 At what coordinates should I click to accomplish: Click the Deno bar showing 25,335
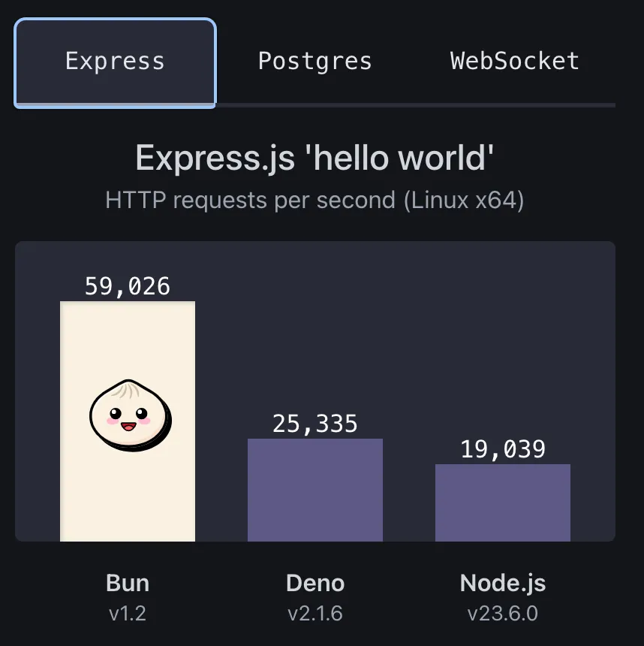point(314,488)
